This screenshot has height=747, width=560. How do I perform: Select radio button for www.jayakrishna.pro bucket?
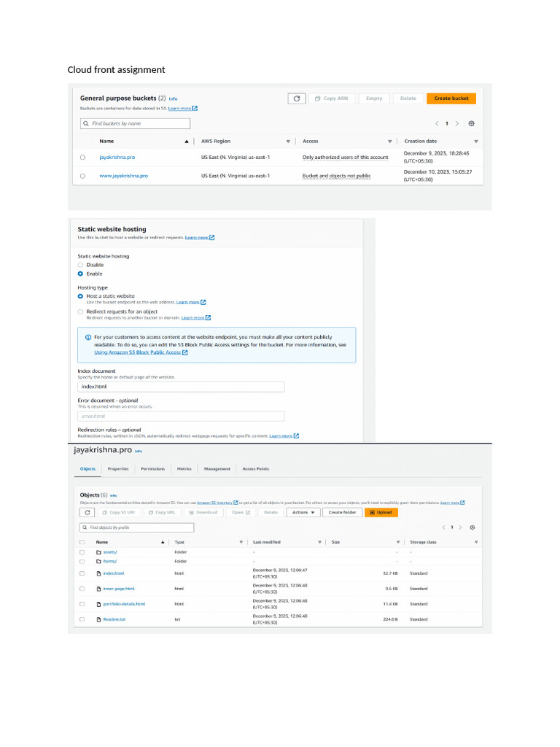click(83, 176)
